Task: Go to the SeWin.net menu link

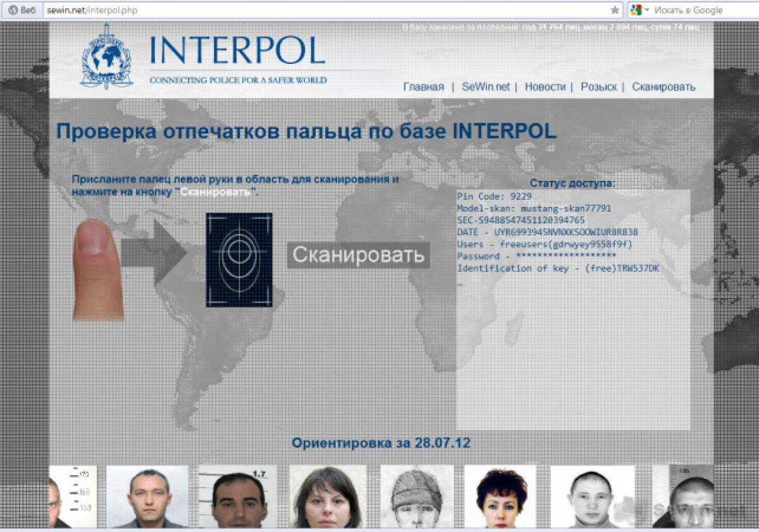Action: 485,87
